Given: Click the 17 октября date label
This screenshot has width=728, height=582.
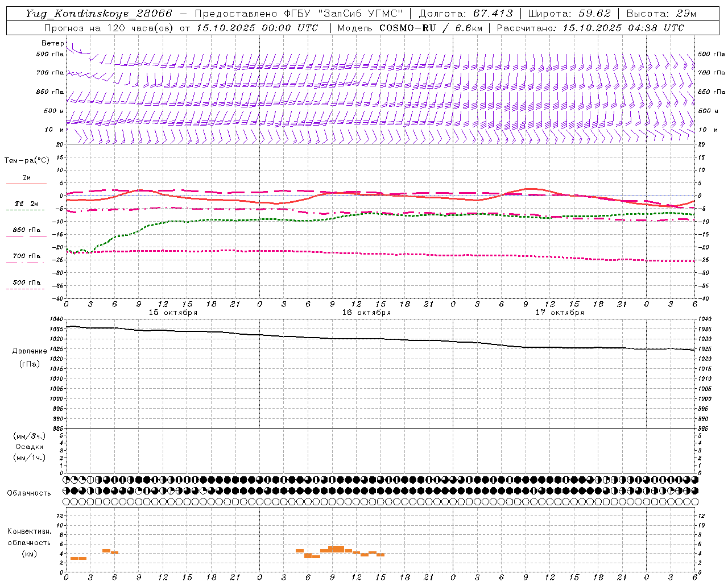Looking at the screenshot, I should point(560,313).
